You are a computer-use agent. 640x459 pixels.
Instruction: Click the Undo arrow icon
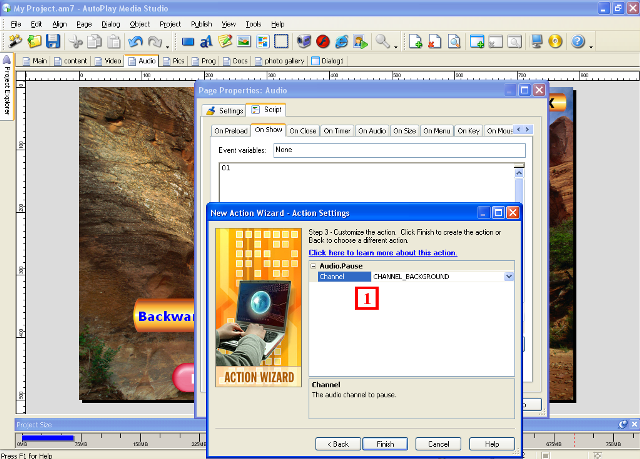(x=136, y=42)
